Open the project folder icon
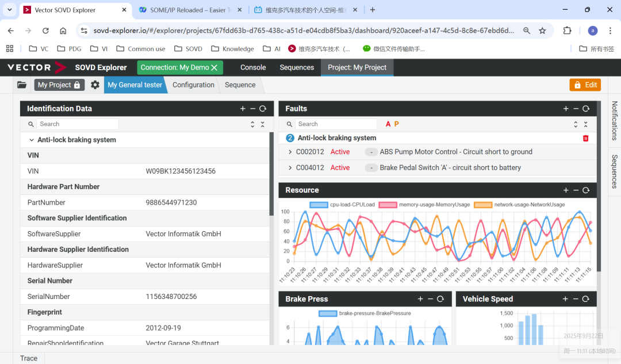Viewport: 621px width, 364px height. (22, 85)
